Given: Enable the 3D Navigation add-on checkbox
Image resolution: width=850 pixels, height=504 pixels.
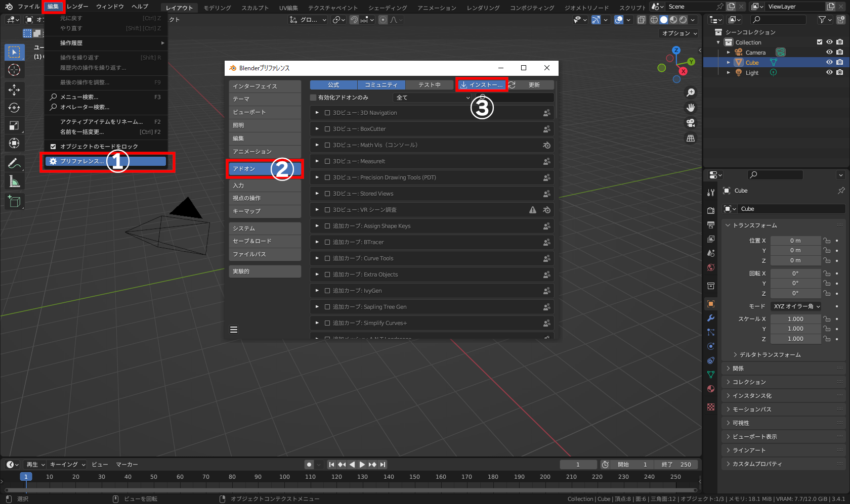Looking at the screenshot, I should point(327,112).
